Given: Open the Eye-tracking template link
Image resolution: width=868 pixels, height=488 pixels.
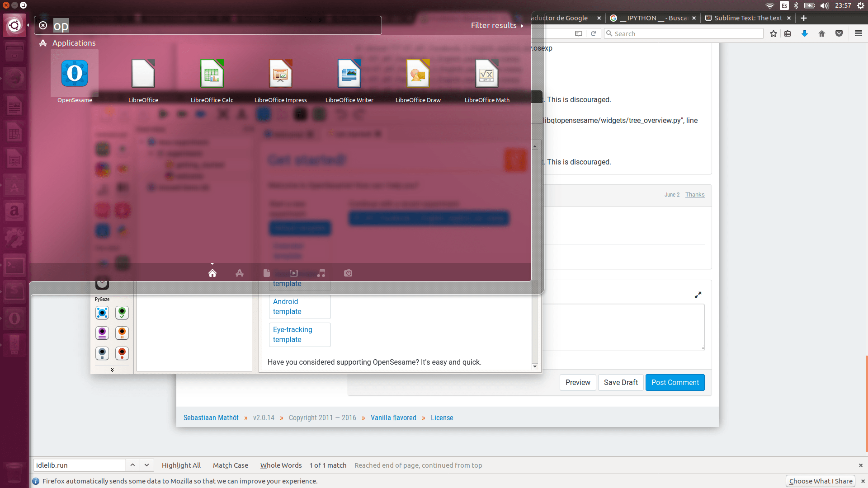Looking at the screenshot, I should tap(300, 335).
